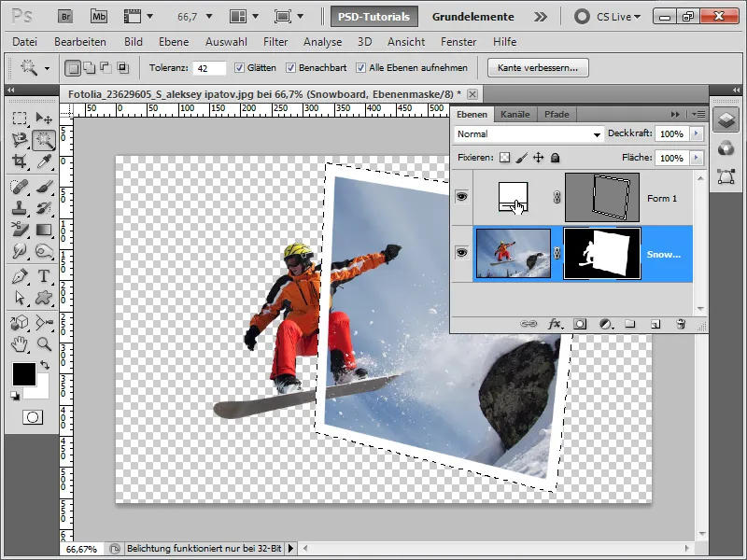The height and width of the screenshot is (560, 747).
Task: Expand more workspaces chevron
Action: point(541,17)
